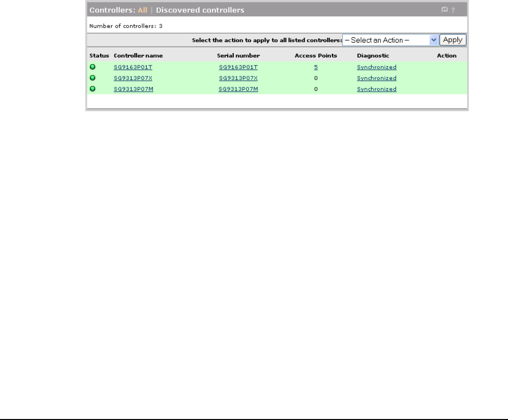Open serial number link SG9313P07M
This screenshot has height=420, width=508.
238,89
